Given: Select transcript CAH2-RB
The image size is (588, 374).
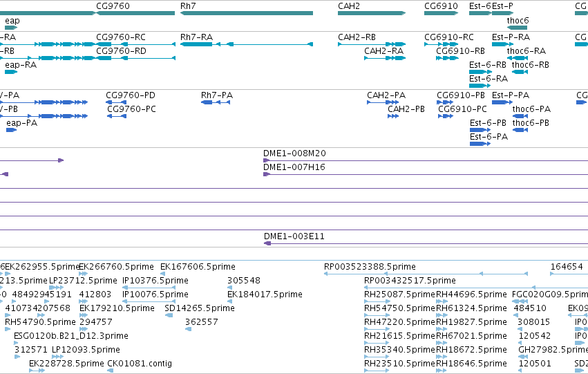Looking at the screenshot, I should (372, 44).
